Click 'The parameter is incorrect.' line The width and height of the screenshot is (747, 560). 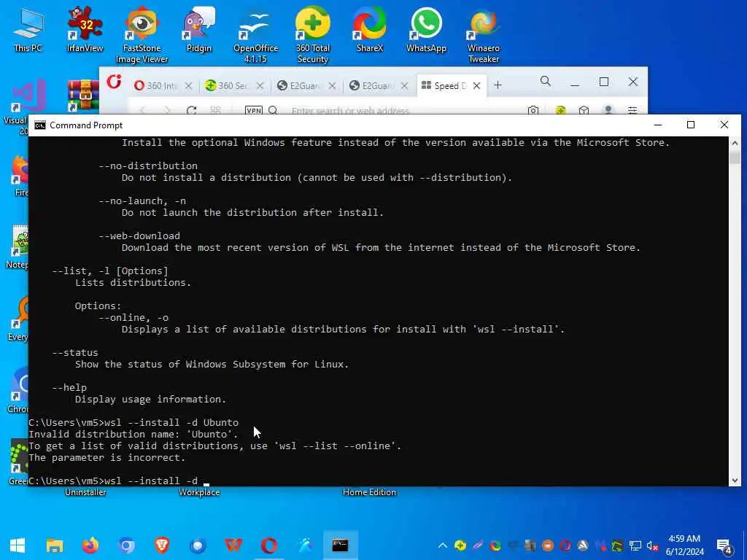107,458
